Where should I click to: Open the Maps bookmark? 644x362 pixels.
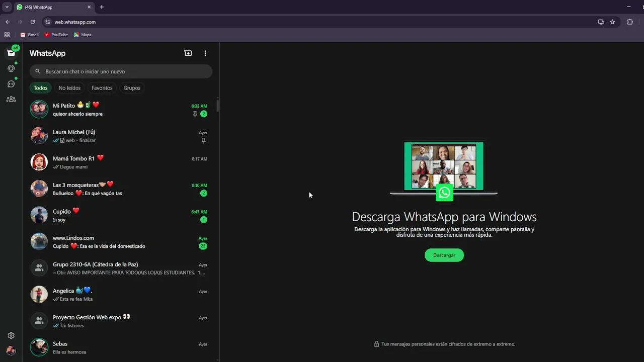(x=83, y=35)
